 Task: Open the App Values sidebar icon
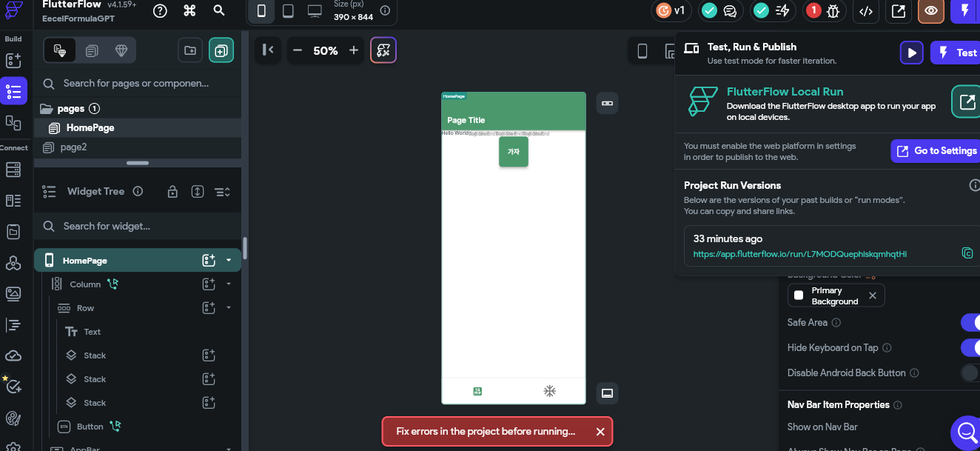tap(13, 232)
